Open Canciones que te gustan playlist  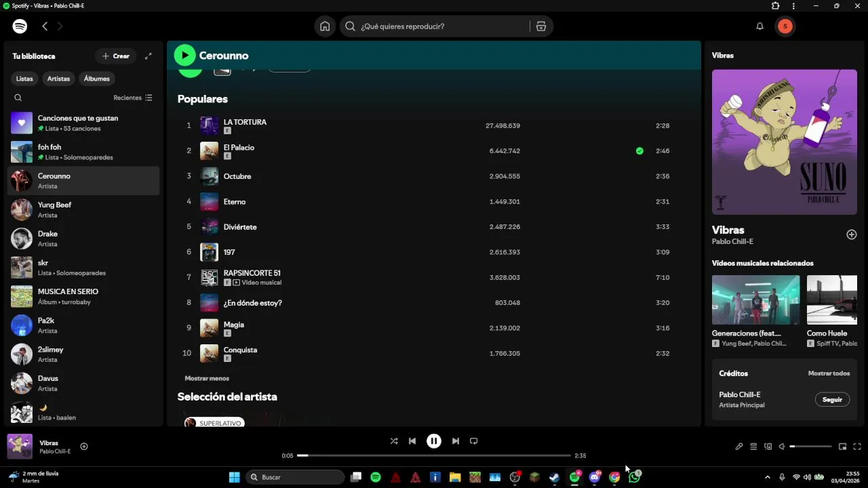coord(83,123)
